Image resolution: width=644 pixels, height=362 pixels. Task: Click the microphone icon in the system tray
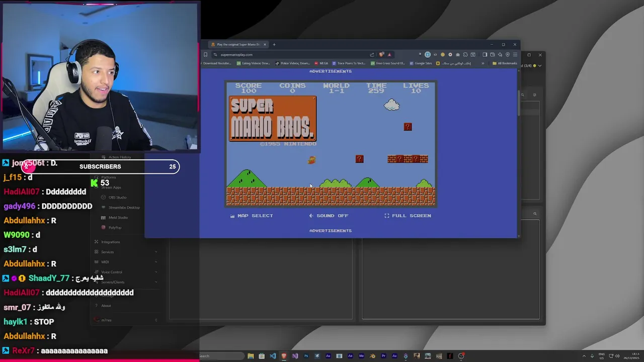point(592,356)
